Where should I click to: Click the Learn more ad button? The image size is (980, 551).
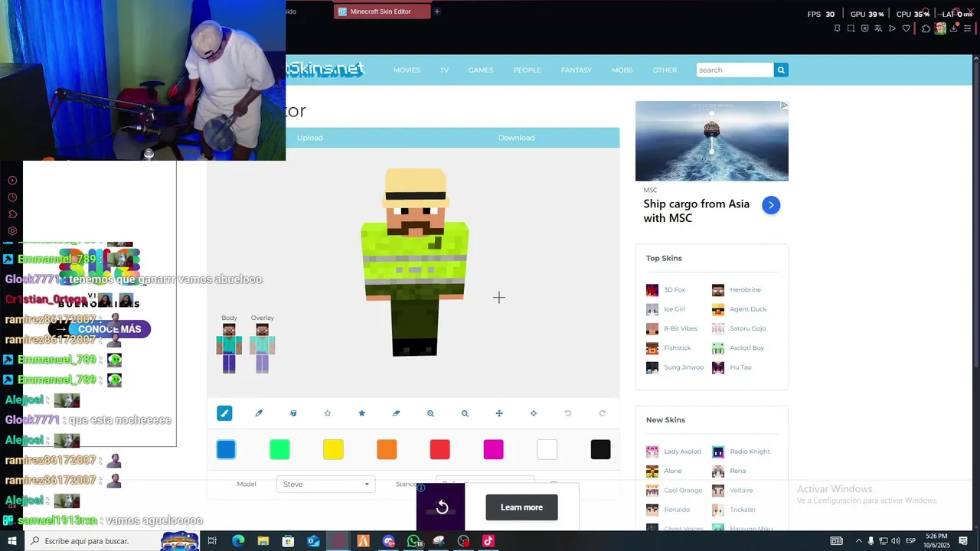521,507
